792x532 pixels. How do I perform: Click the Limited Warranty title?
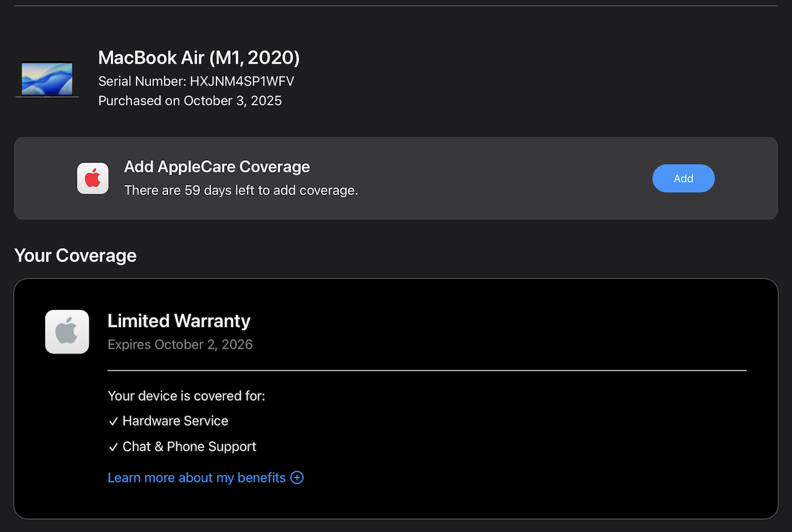pyautogui.click(x=179, y=321)
